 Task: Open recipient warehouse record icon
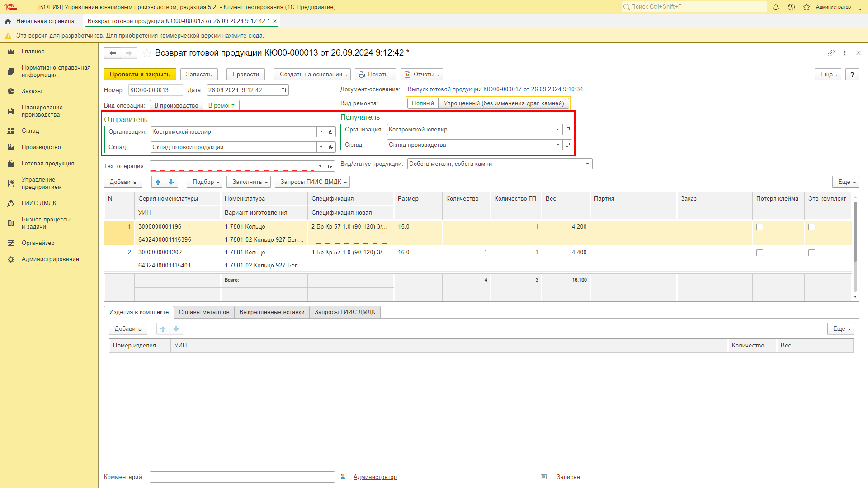567,145
